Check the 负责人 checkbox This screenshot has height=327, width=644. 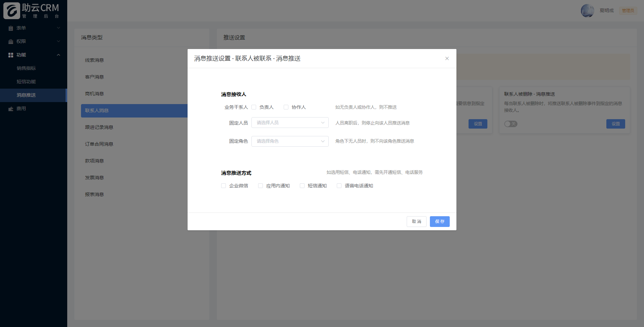254,107
